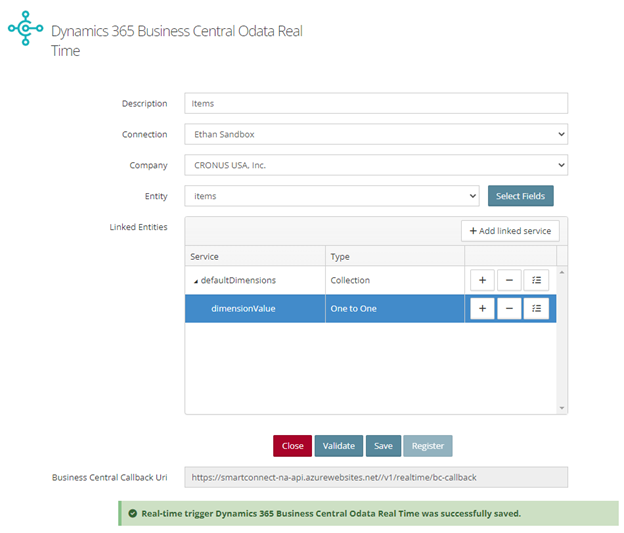
Task: Click the Save button
Action: pyautogui.click(x=383, y=446)
